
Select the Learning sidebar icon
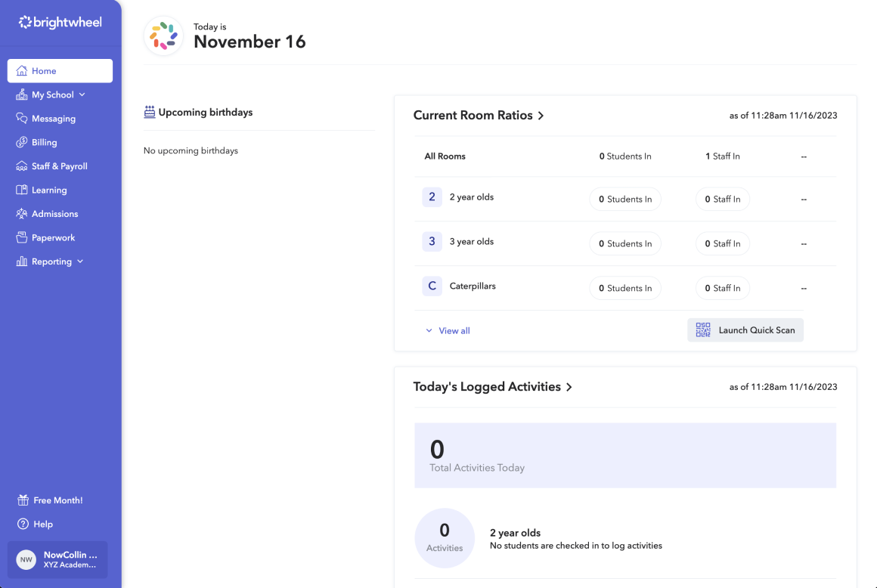pyautogui.click(x=21, y=190)
